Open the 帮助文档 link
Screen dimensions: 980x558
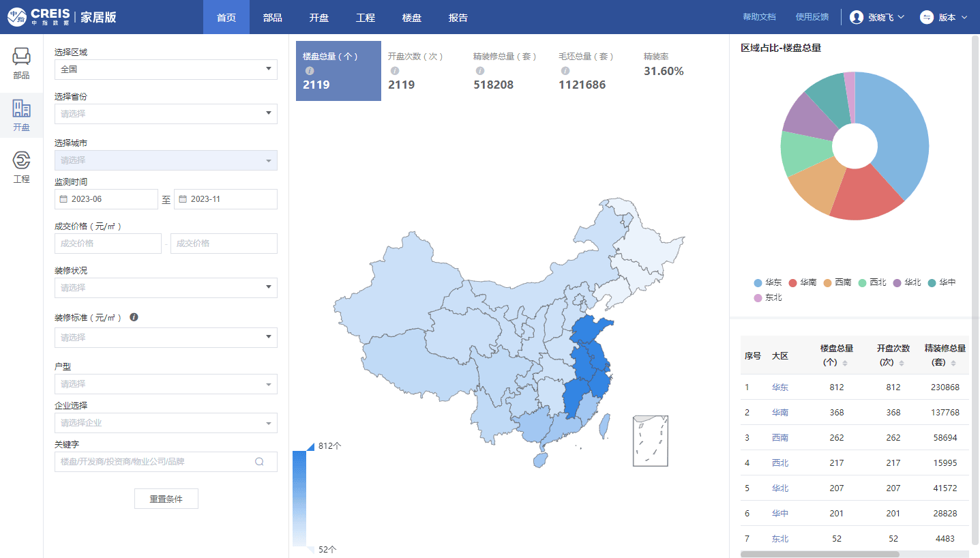pyautogui.click(x=759, y=17)
